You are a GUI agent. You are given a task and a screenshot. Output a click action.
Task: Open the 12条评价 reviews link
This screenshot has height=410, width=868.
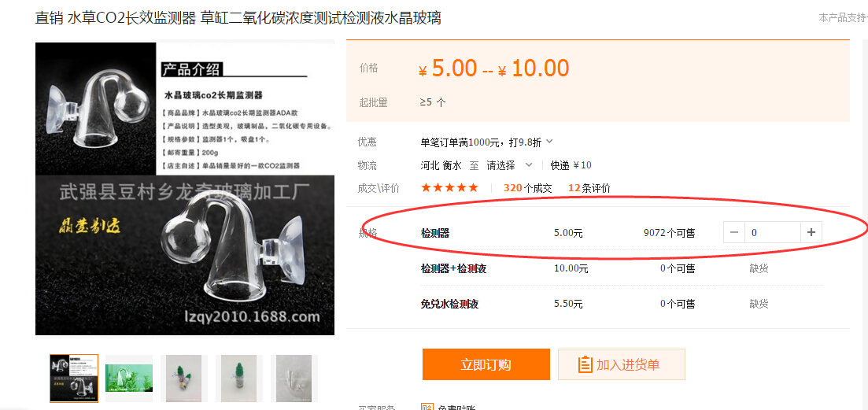pos(589,188)
